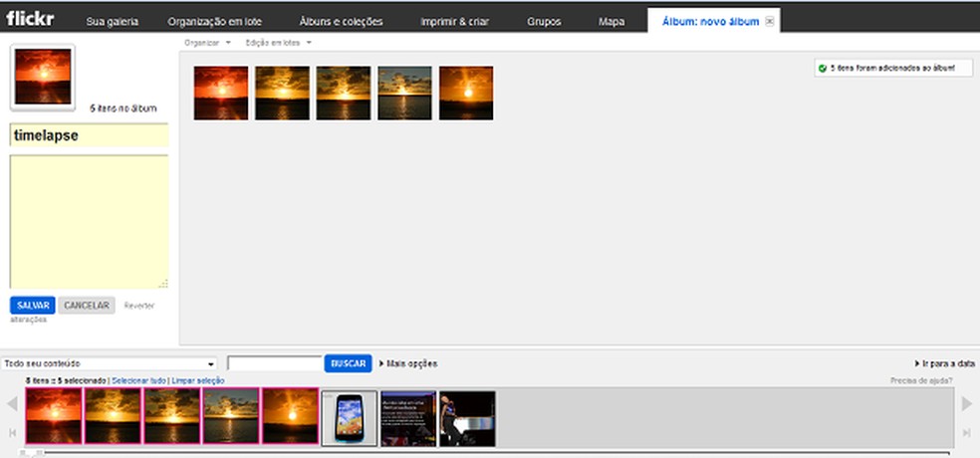This screenshot has height=458, width=980.
Task: Click the '5 itens no álbum' text
Action: click(123, 109)
